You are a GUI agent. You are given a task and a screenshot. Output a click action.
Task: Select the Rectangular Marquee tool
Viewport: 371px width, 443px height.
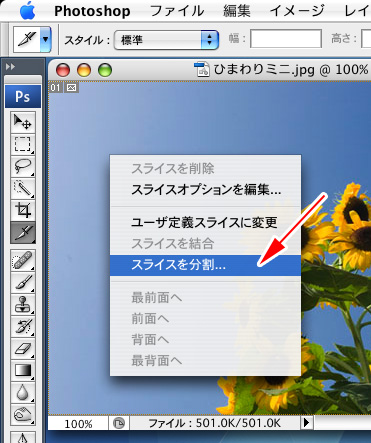(23, 144)
